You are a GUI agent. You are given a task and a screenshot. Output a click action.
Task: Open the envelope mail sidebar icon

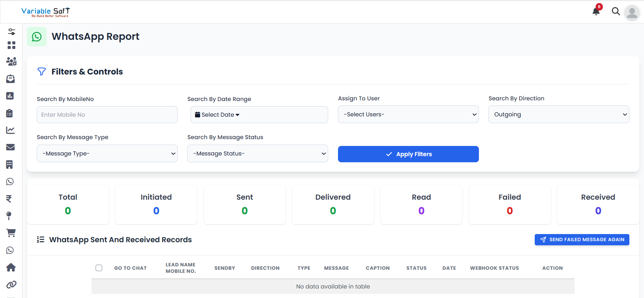[x=10, y=147]
